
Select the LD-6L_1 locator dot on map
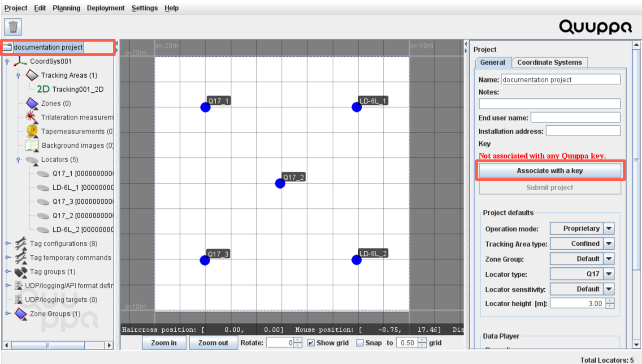tap(356, 107)
